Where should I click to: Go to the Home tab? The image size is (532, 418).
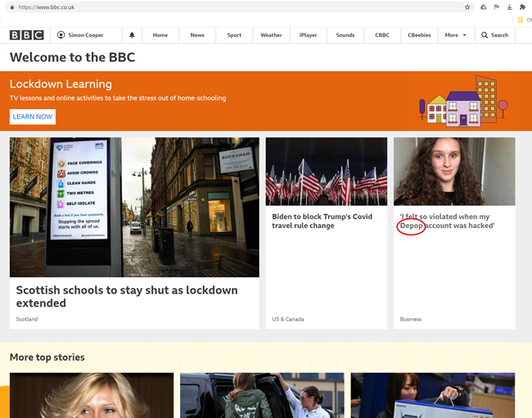click(160, 35)
